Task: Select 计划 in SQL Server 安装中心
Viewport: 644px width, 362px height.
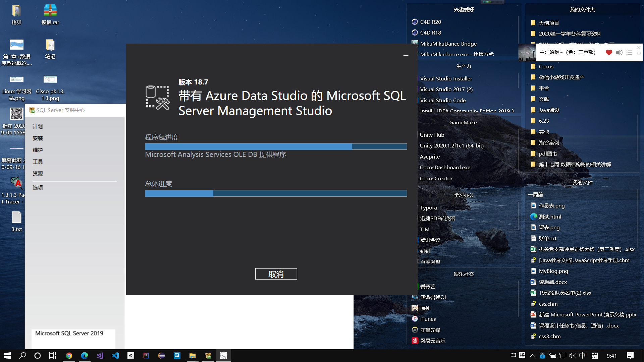Action: coord(38,126)
